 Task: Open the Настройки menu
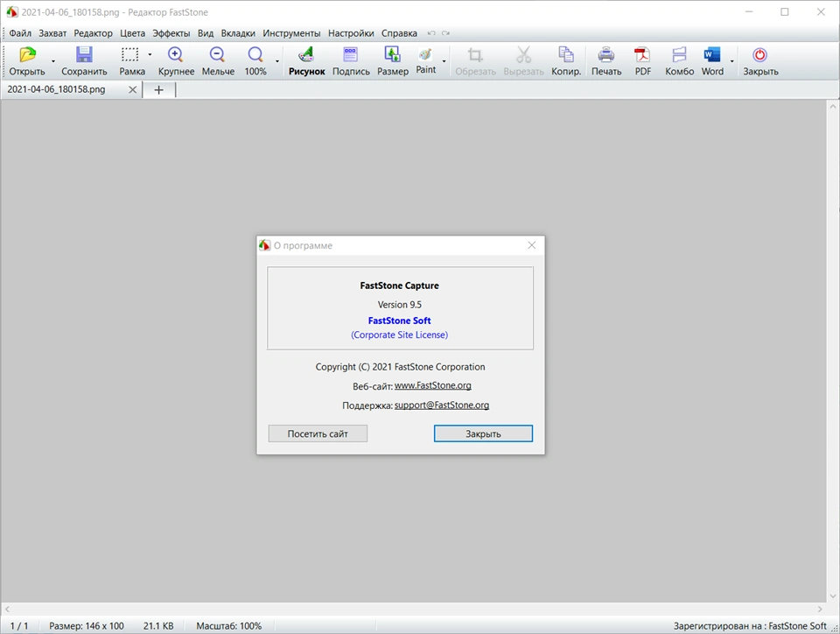pos(351,33)
